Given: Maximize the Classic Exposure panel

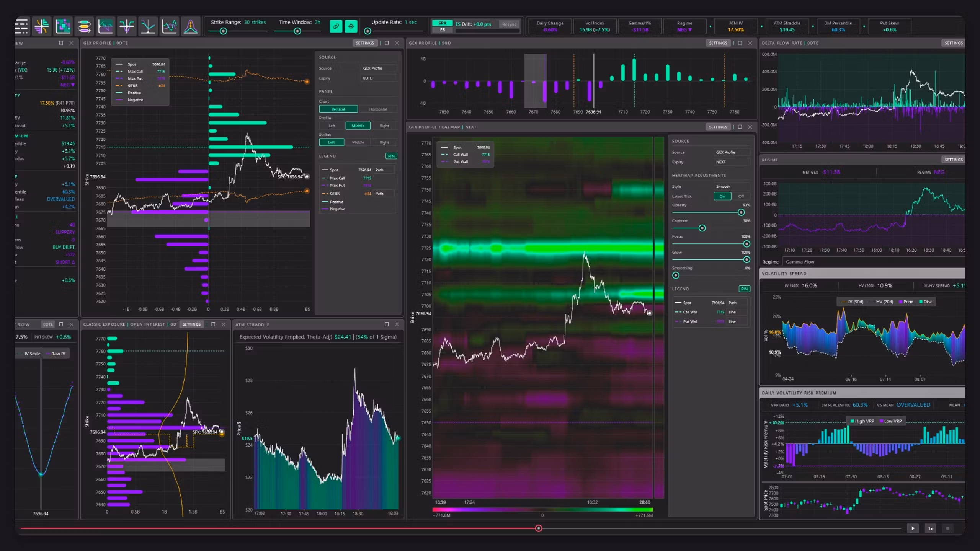Looking at the screenshot, I should 213,324.
